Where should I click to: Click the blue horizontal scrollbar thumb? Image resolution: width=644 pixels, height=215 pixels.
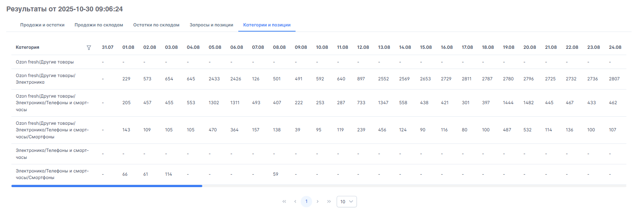point(106,186)
